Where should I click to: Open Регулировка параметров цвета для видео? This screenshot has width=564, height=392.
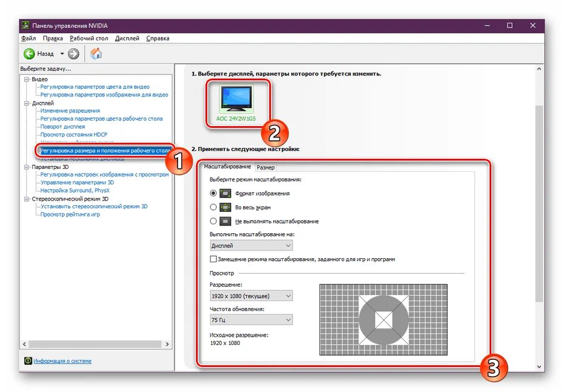tap(95, 87)
